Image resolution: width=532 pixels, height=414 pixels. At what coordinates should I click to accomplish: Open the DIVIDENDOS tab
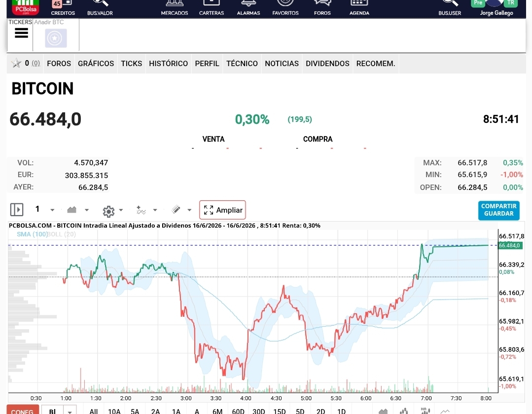tap(327, 64)
